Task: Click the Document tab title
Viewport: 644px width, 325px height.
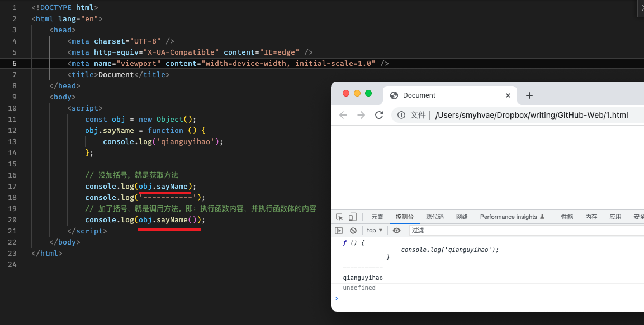Action: [419, 95]
